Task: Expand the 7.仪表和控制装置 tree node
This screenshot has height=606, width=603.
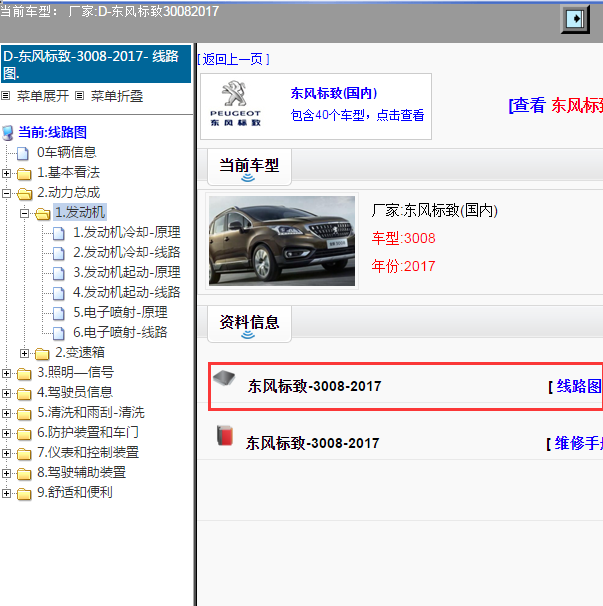Action: click(x=6, y=454)
